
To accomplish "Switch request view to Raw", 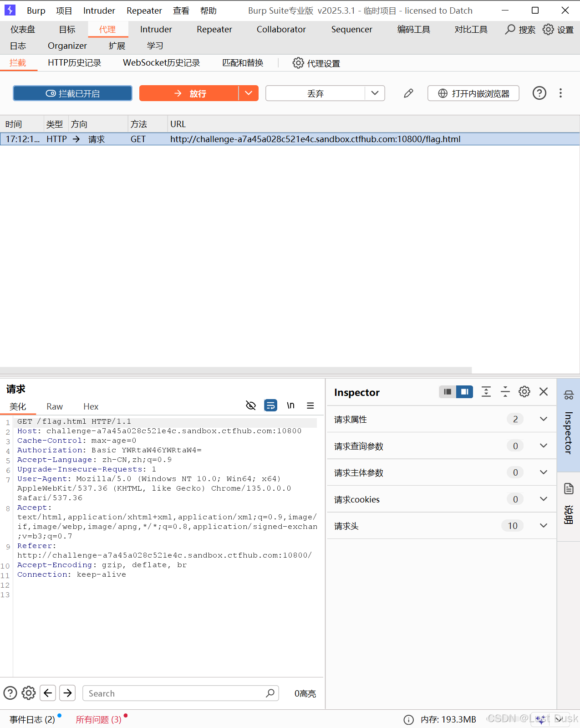I will (55, 406).
